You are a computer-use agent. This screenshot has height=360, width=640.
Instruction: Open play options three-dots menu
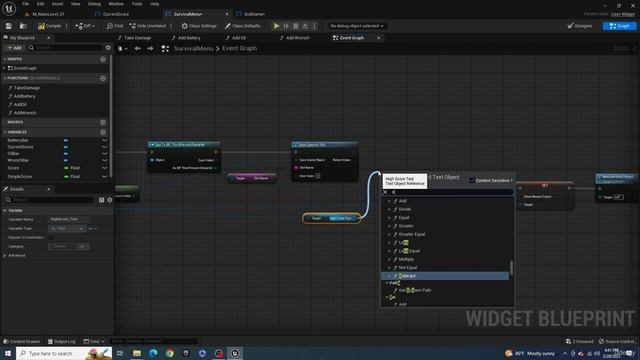point(314,26)
